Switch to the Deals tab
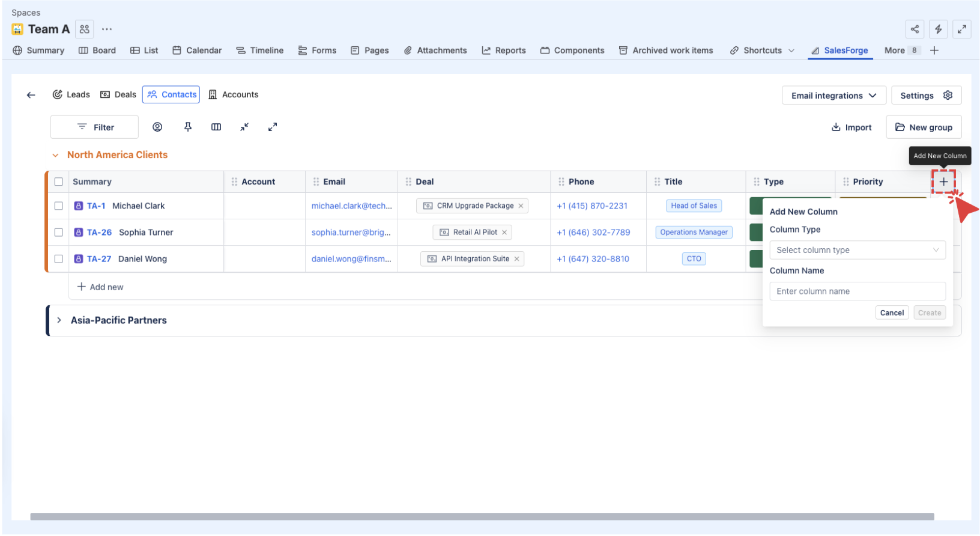This screenshot has width=980, height=536. pos(118,95)
